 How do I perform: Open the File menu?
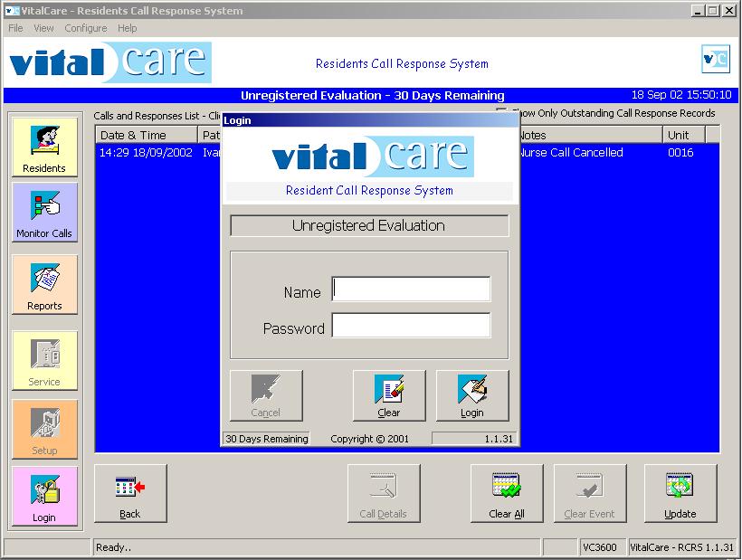[x=14, y=28]
